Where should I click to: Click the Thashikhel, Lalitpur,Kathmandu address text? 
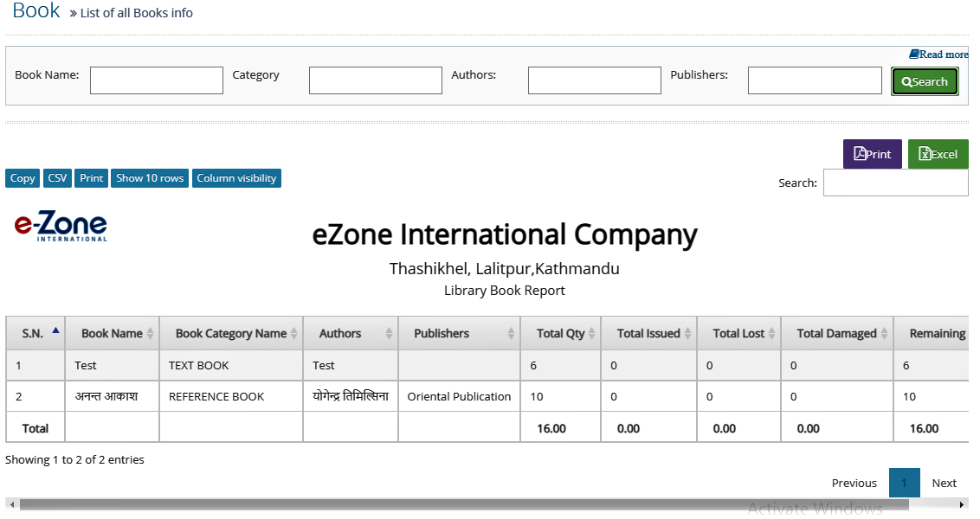(x=505, y=268)
